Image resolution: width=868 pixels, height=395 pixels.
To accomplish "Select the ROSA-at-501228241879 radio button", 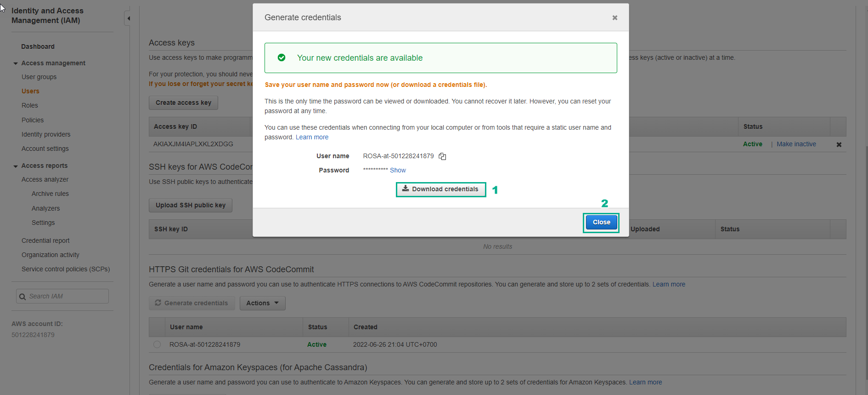I will [x=157, y=344].
